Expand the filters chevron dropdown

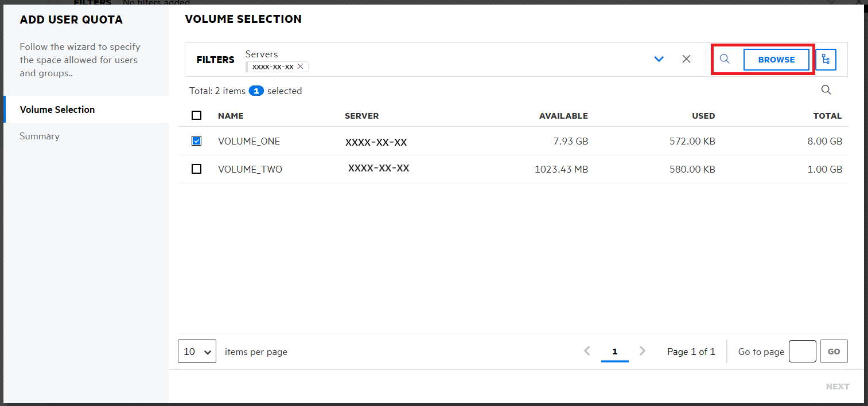659,59
